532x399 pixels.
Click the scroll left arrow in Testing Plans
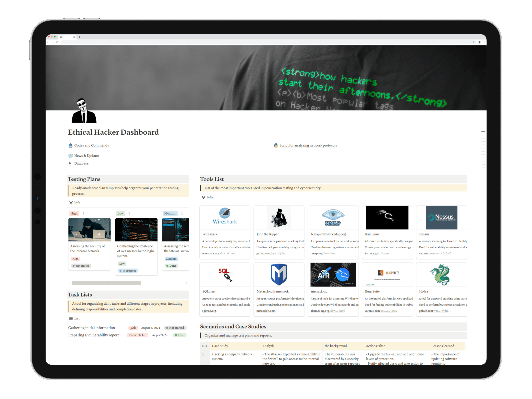[70, 283]
